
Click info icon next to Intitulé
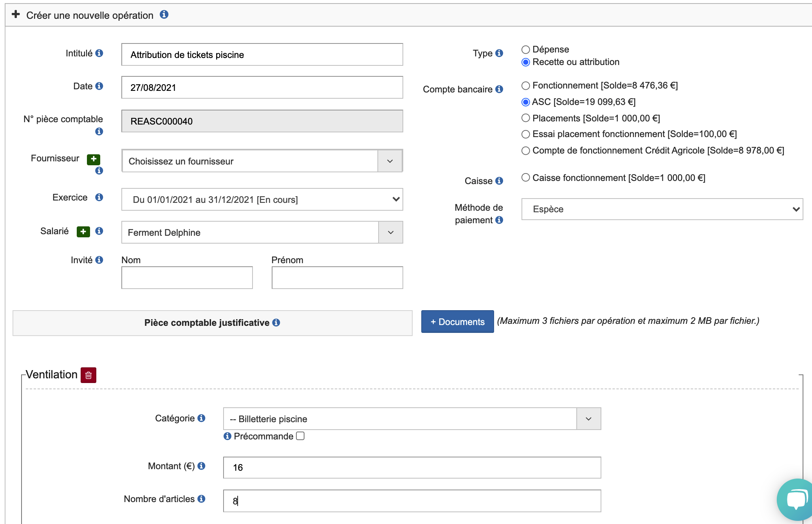tap(99, 53)
